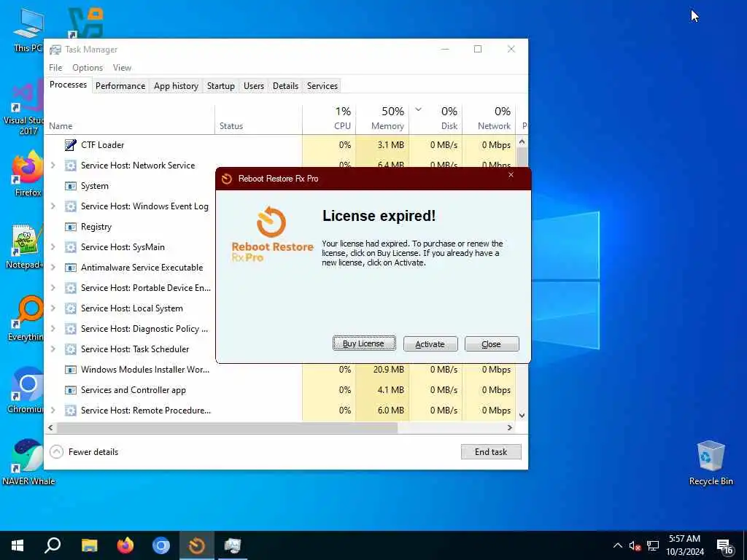This screenshot has width=747, height=560.
Task: Click the process list scroll down arrow
Action: [x=522, y=415]
